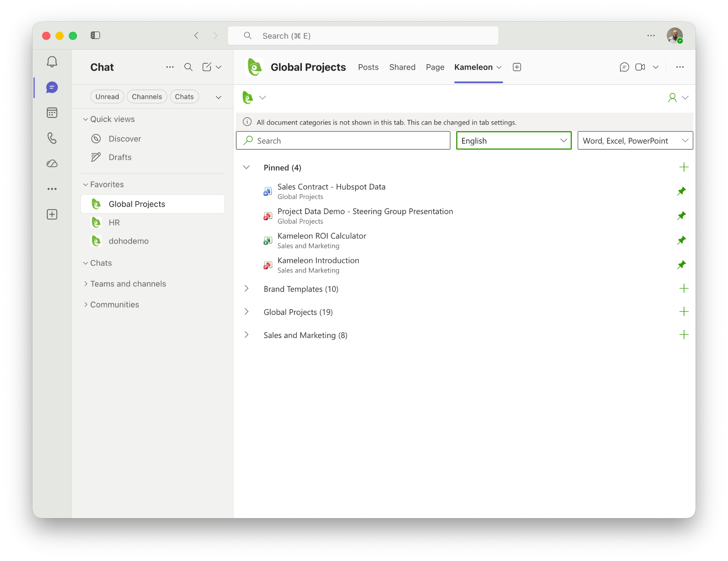Expand the Communities group

click(x=85, y=304)
